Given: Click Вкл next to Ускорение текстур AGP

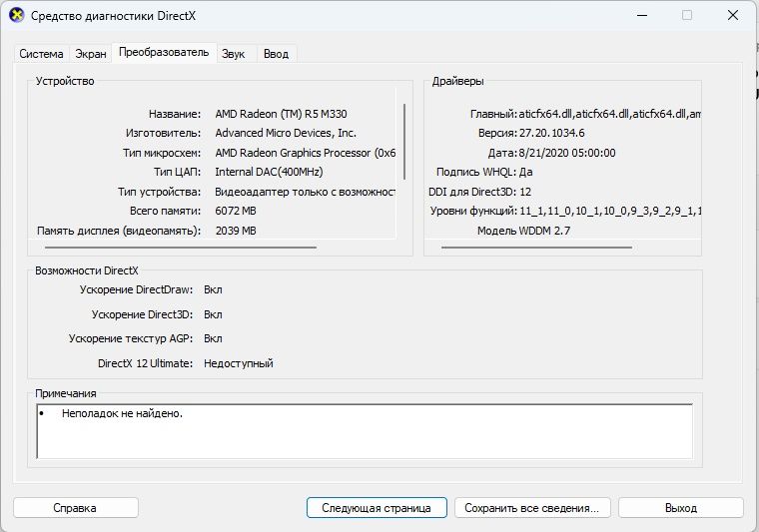Looking at the screenshot, I should coord(213,338).
